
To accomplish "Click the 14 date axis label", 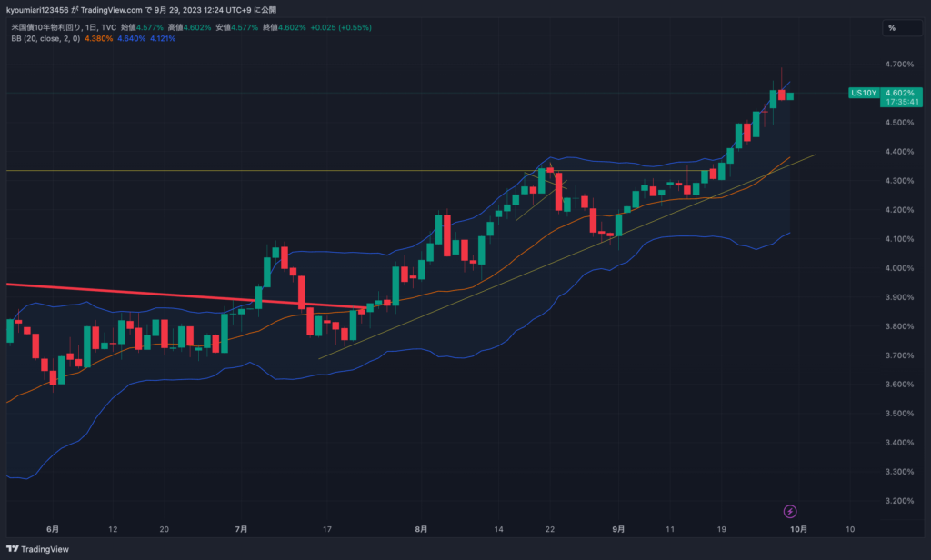I will point(498,529).
